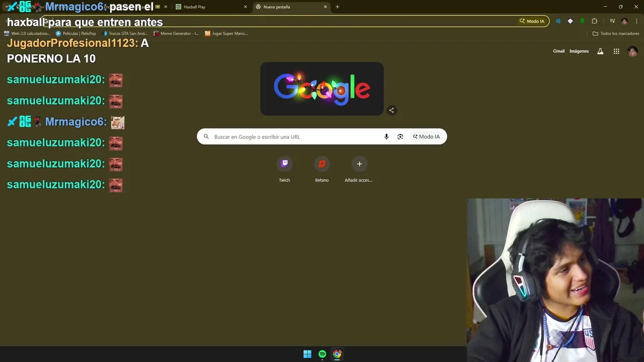Click Modo IA button in search box
Image resolution: width=644 pixels, height=362 pixels.
[426, 137]
